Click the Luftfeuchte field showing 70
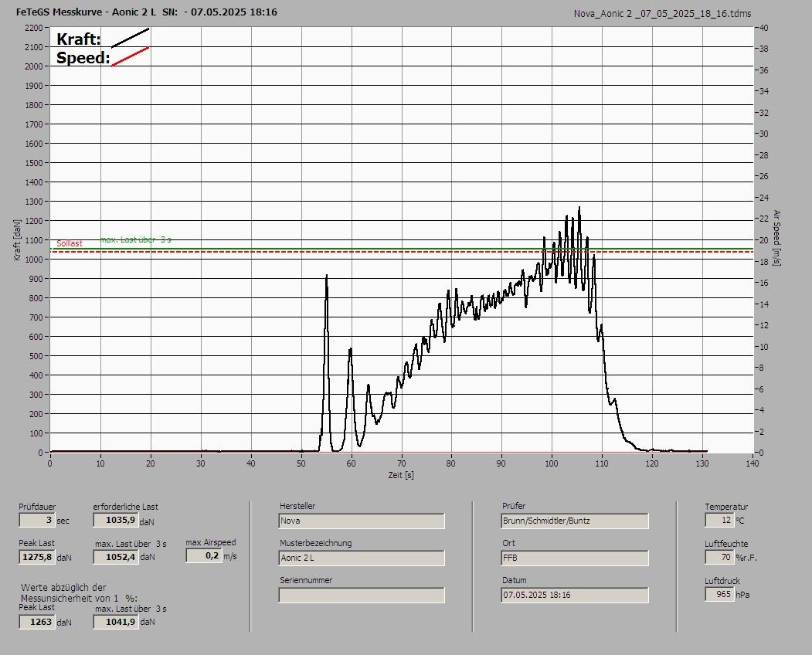This screenshot has height=655, width=812. pyautogui.click(x=719, y=557)
